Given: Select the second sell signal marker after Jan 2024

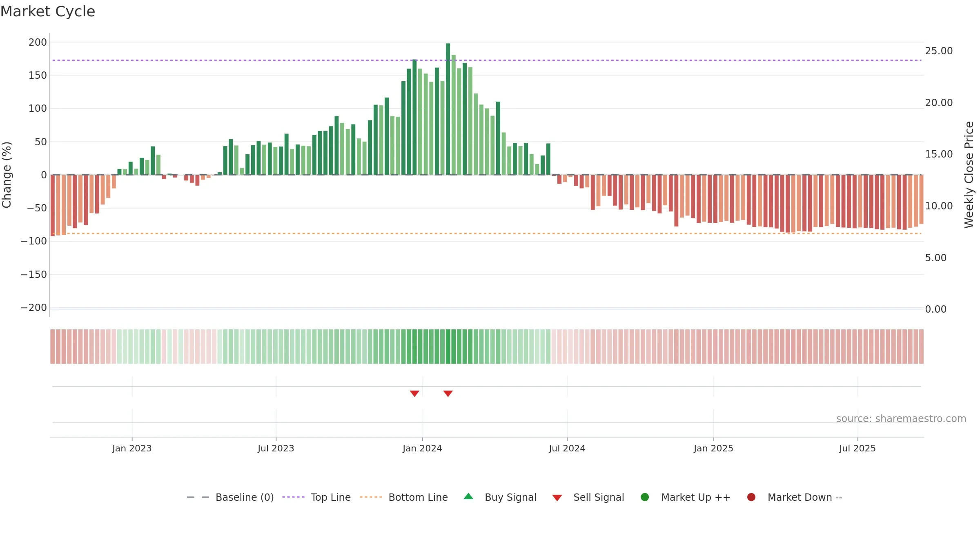Looking at the screenshot, I should coord(448,393).
